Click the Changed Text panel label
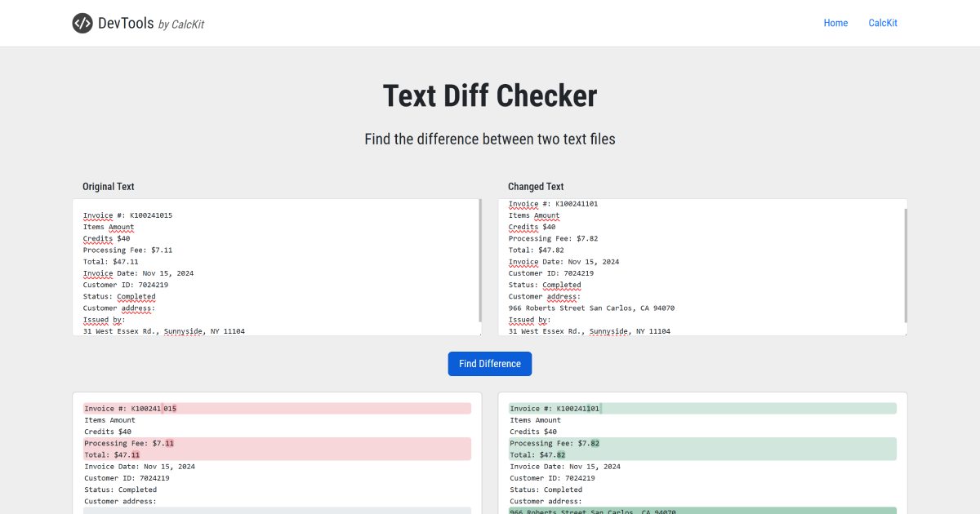 coord(535,186)
